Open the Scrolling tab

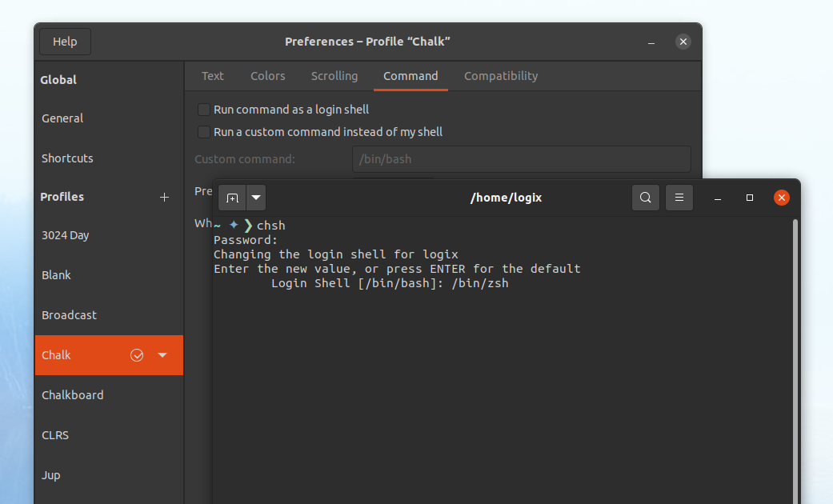[x=334, y=76]
